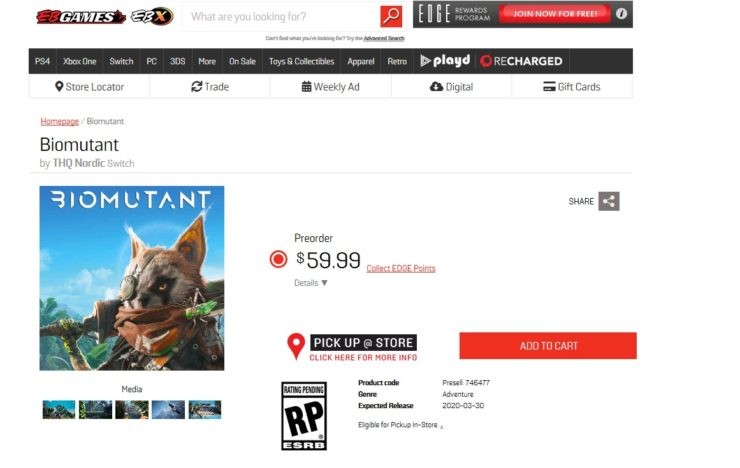This screenshot has width=740, height=468.
Task: Click the share icon button
Action: (609, 201)
